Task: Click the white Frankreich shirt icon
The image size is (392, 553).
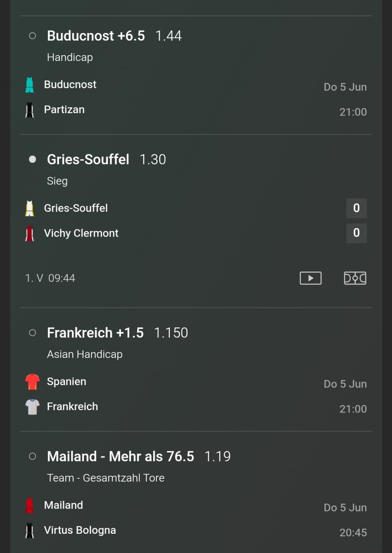Action: click(32, 407)
